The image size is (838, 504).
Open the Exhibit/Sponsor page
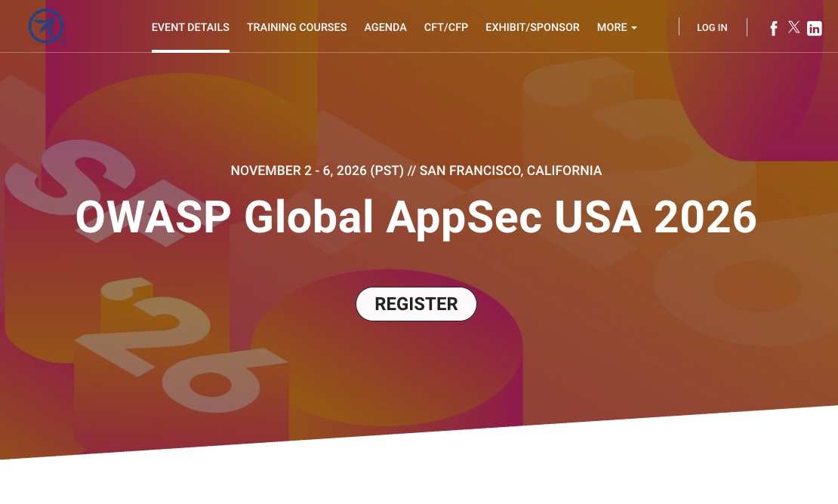coord(532,27)
